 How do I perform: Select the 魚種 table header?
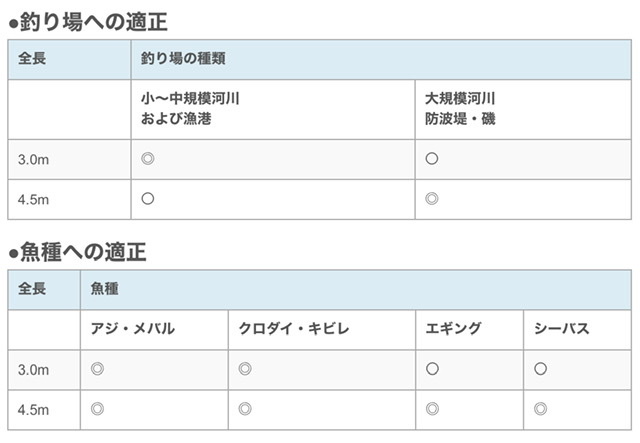pos(104,288)
